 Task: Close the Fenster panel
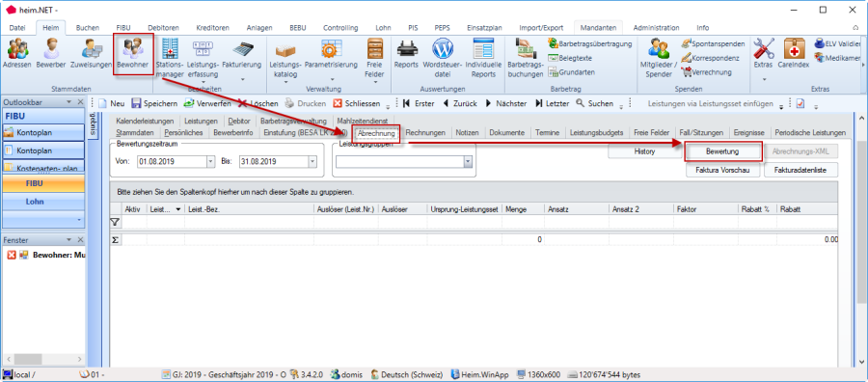pyautogui.click(x=80, y=240)
